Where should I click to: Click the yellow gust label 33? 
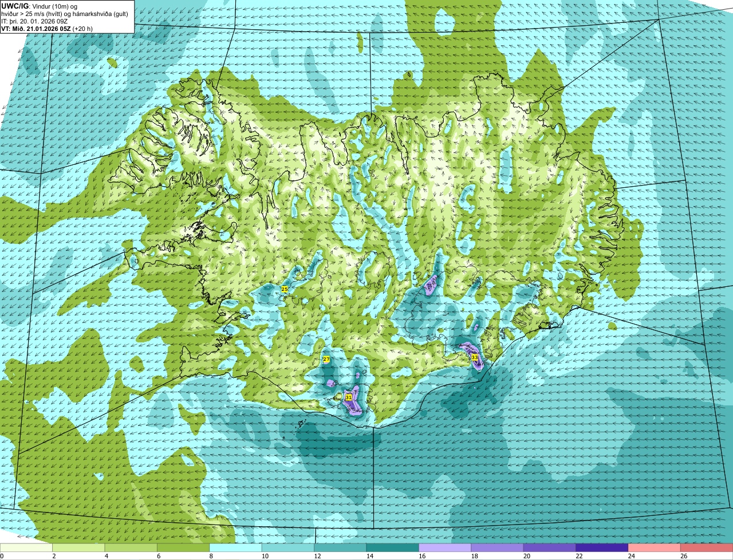(x=475, y=358)
